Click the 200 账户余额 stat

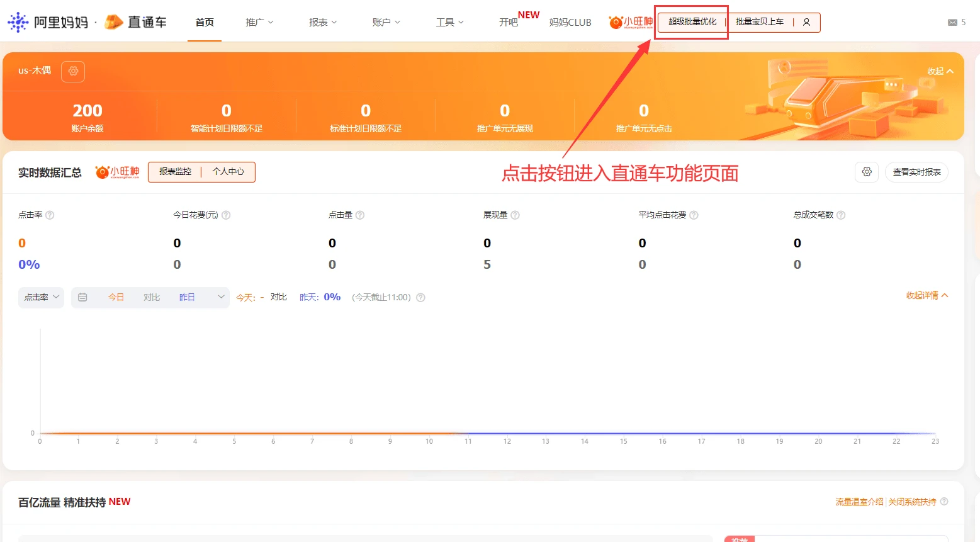pyautogui.click(x=87, y=118)
